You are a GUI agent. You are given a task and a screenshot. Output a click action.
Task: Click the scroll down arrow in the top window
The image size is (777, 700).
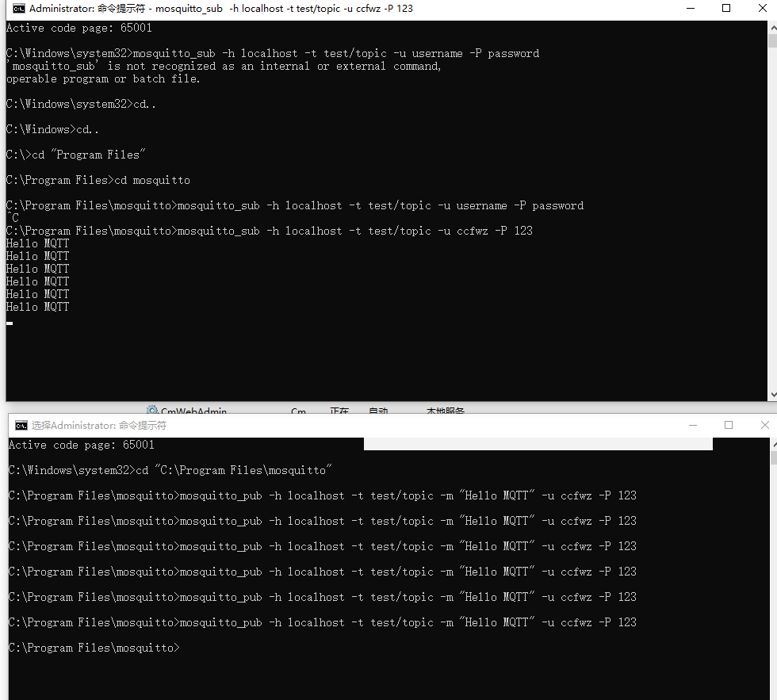click(x=772, y=395)
